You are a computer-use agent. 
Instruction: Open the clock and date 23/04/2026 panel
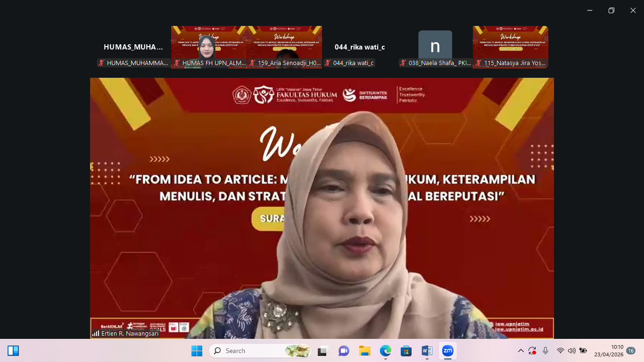click(608, 351)
